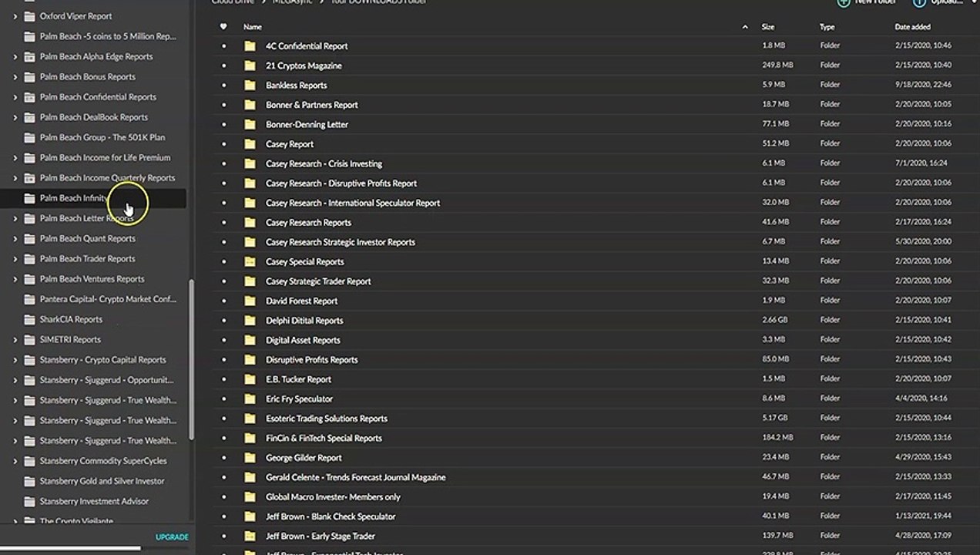Expand Palm Beach Confidential Reports node
Image resolution: width=980 pixels, height=555 pixels.
[x=15, y=97]
